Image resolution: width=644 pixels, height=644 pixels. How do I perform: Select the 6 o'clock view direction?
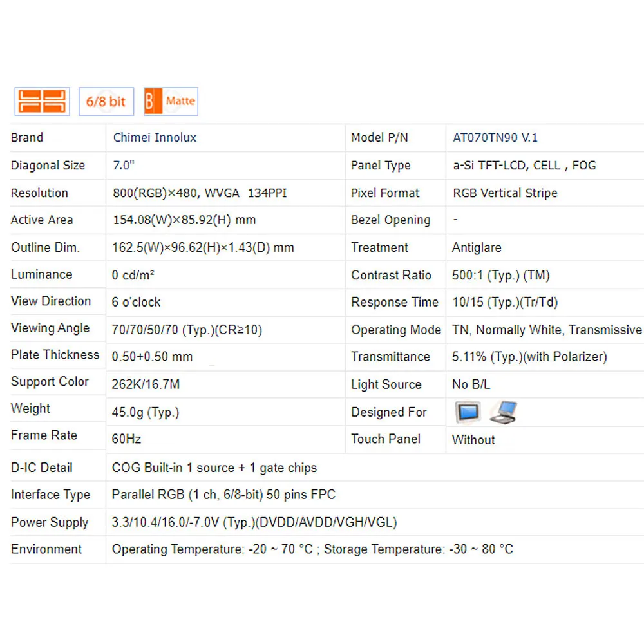point(136,302)
